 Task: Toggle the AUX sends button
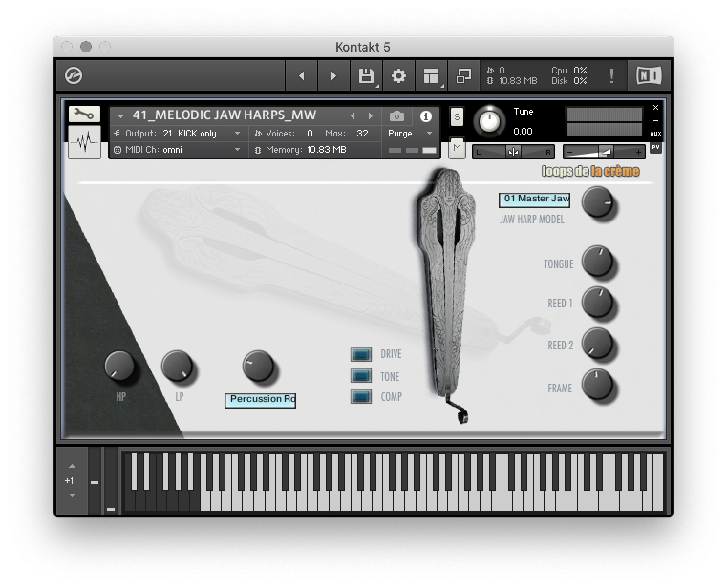point(656,134)
